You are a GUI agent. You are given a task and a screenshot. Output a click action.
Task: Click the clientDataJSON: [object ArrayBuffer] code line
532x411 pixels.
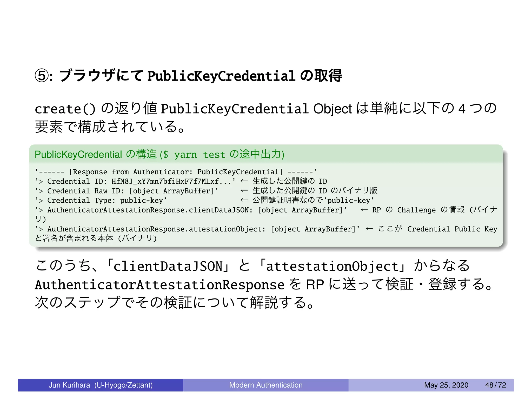click(x=191, y=210)
